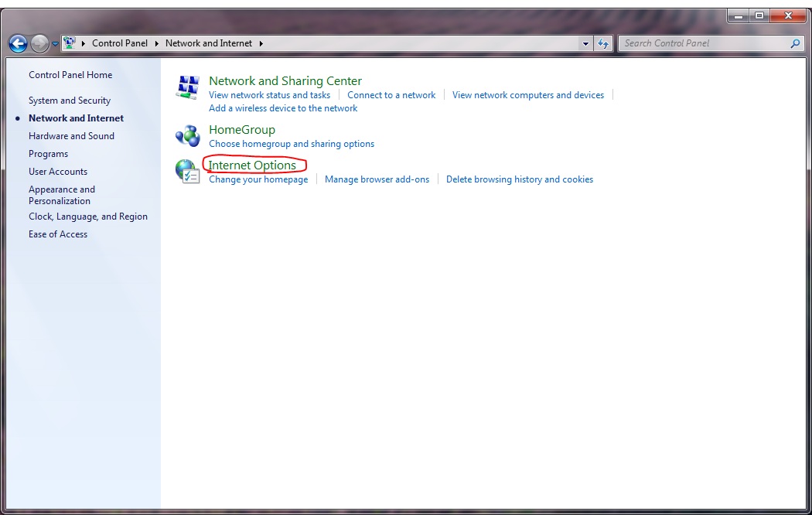Viewport: 812px width, 515px height.
Task: Click the HomeGroup spheres icon
Action: (x=187, y=136)
